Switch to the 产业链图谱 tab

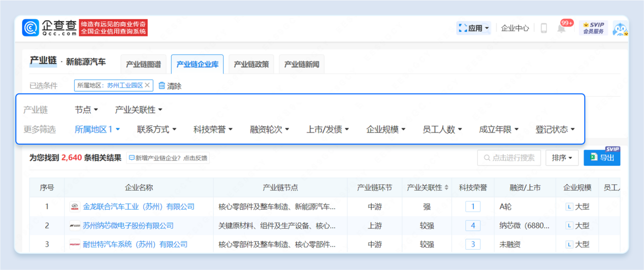click(143, 64)
